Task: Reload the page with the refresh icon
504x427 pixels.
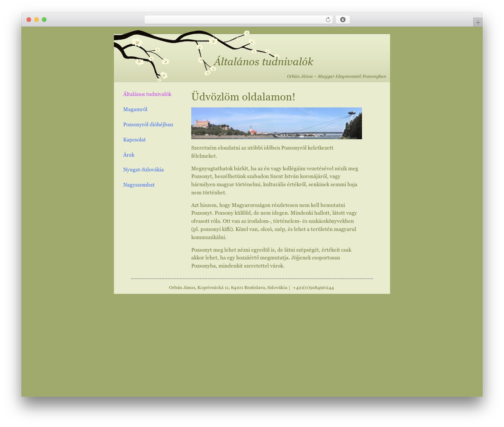Action: 328,20
